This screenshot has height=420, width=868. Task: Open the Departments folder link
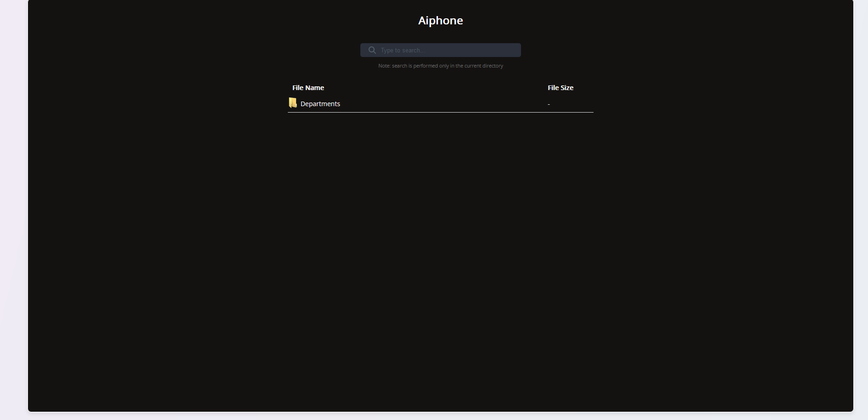pos(320,104)
